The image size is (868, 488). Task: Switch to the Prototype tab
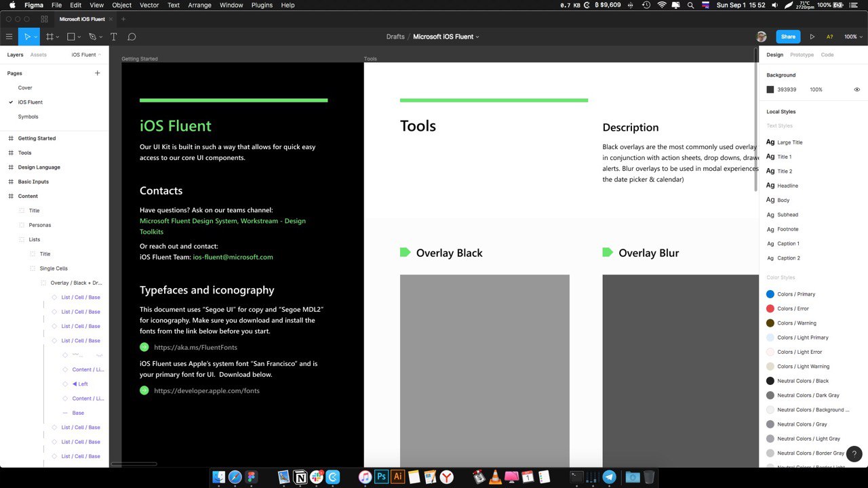pyautogui.click(x=802, y=55)
